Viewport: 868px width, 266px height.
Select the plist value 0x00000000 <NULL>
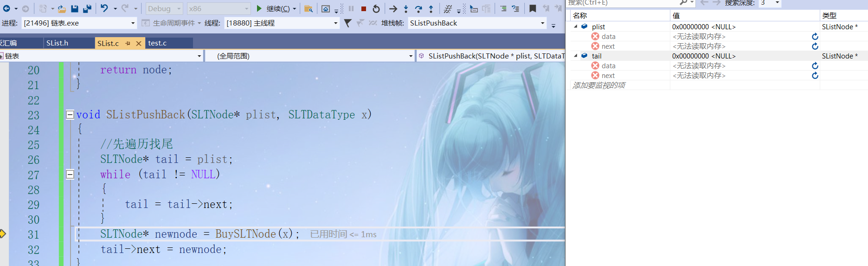(704, 26)
